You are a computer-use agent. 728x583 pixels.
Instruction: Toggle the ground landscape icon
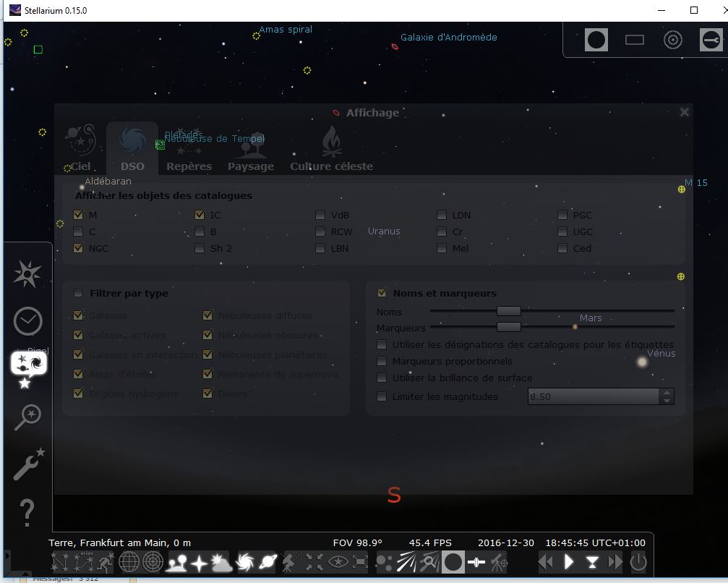click(x=177, y=562)
